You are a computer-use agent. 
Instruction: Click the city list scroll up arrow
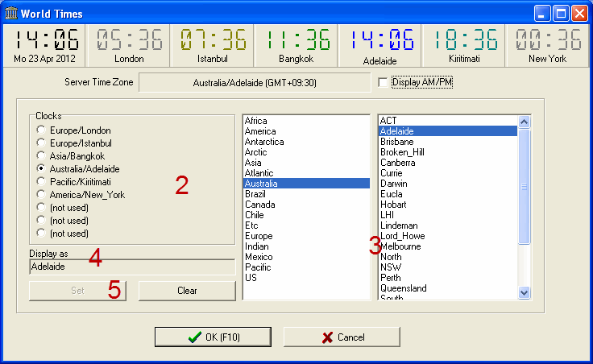(524, 122)
